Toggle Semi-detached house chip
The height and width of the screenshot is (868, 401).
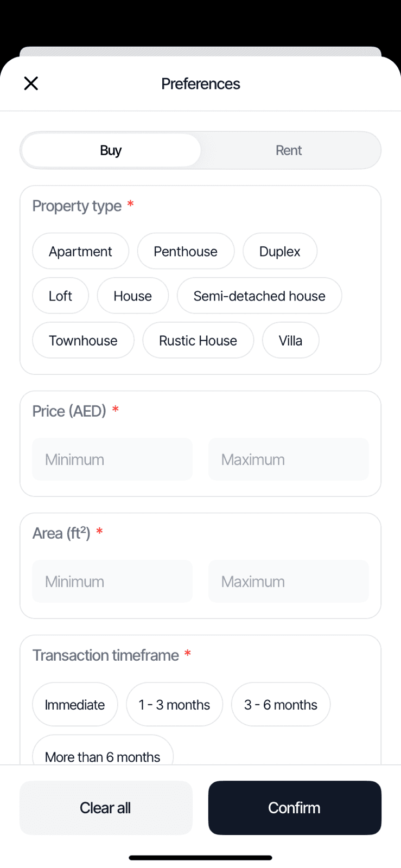tap(259, 296)
